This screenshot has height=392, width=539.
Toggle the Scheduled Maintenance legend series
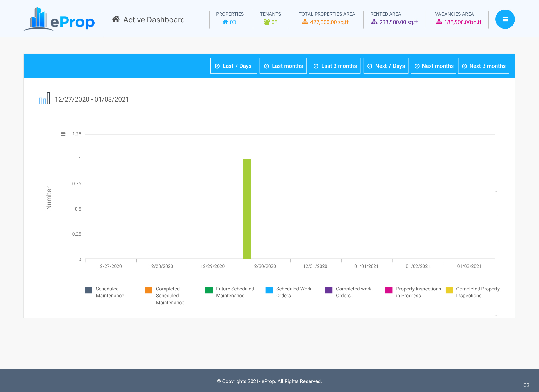[x=104, y=292]
